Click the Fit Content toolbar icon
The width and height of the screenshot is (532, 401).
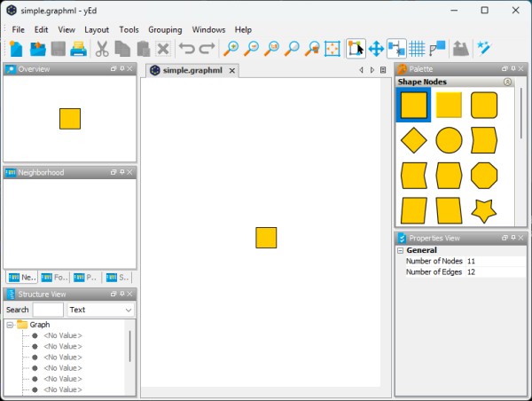click(332, 49)
